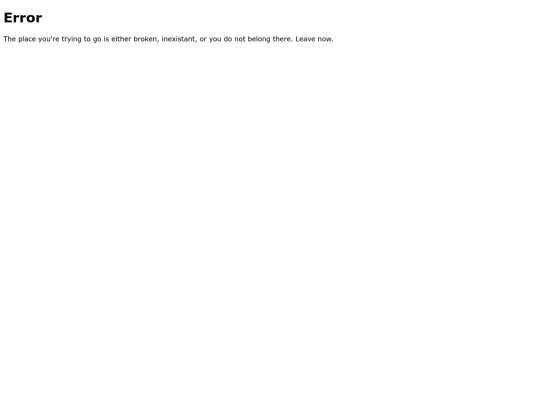Click the word "belong" in the message

coord(259,39)
